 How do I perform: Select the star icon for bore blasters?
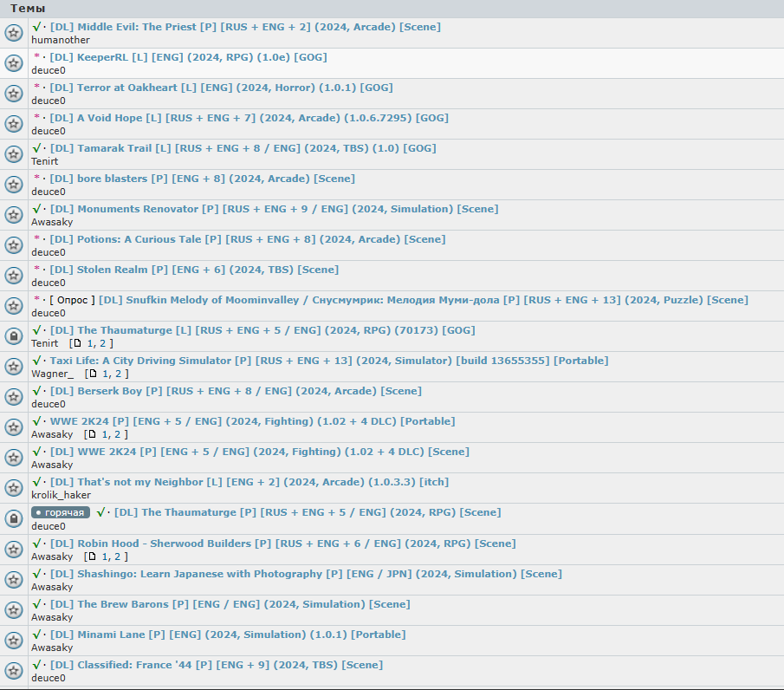pyautogui.click(x=14, y=185)
